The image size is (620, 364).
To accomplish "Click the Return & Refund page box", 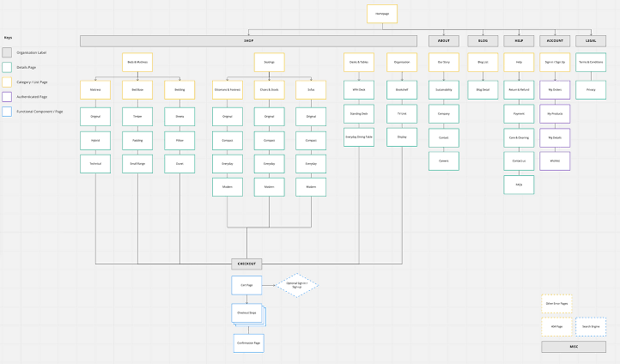I will [519, 90].
